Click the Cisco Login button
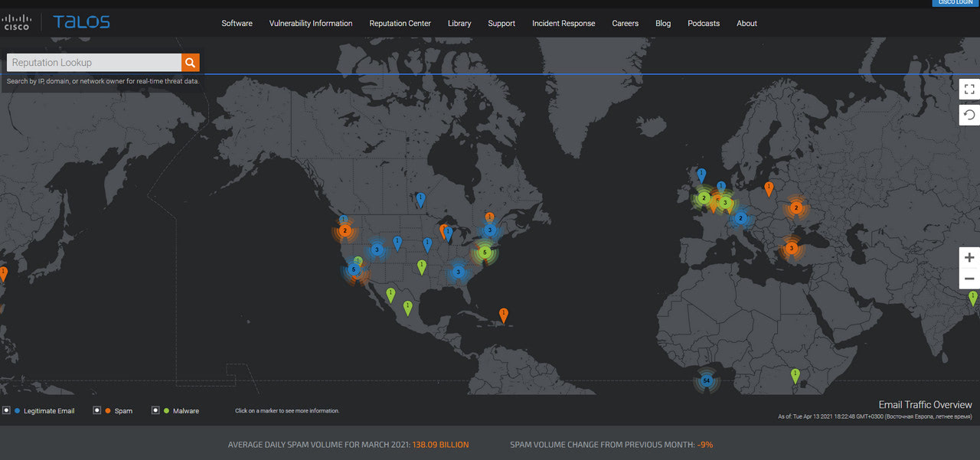This screenshot has height=460, width=980. pos(954,3)
